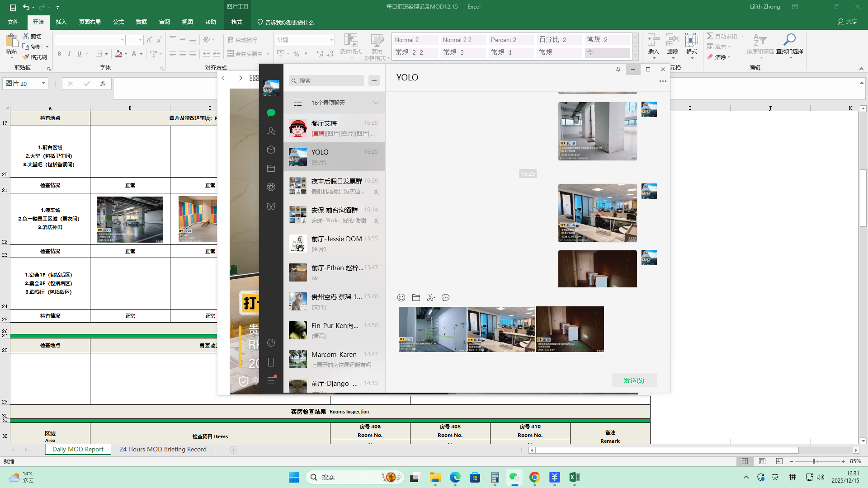The height and width of the screenshot is (488, 868).
Task: Click the Excel Format Painter button
Action: pos(35,57)
